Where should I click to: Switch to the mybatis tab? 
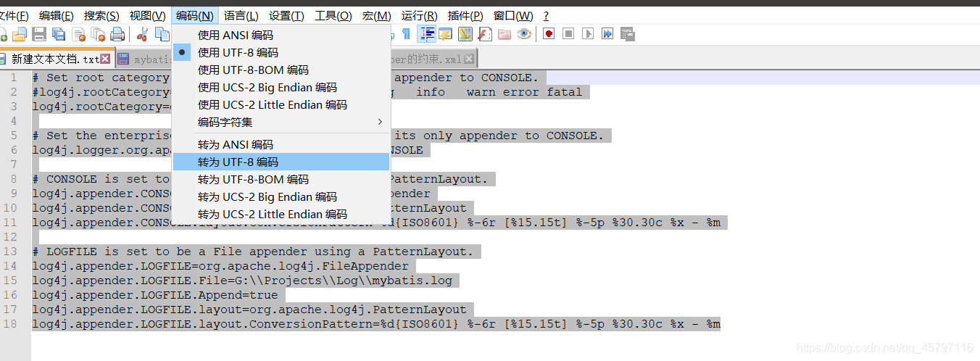[144, 59]
